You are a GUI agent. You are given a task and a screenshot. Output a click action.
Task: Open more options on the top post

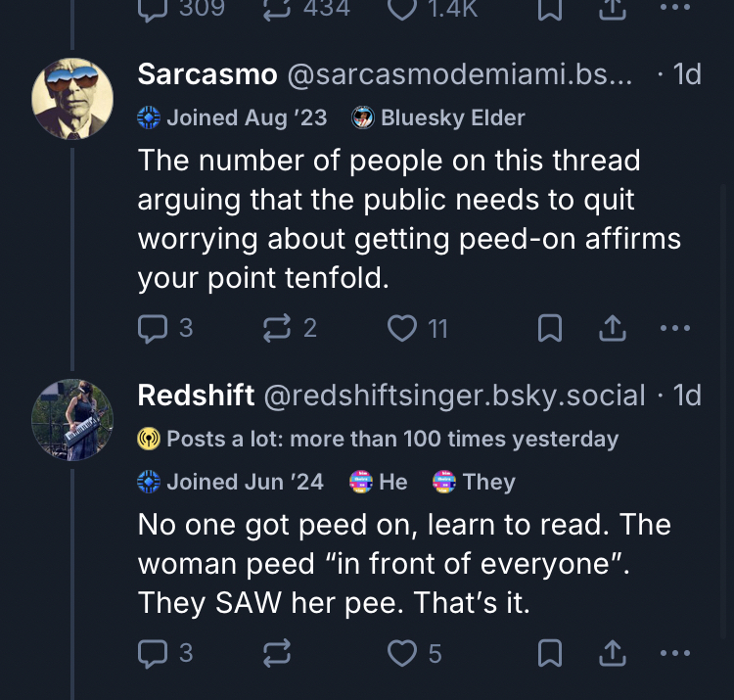(x=675, y=8)
